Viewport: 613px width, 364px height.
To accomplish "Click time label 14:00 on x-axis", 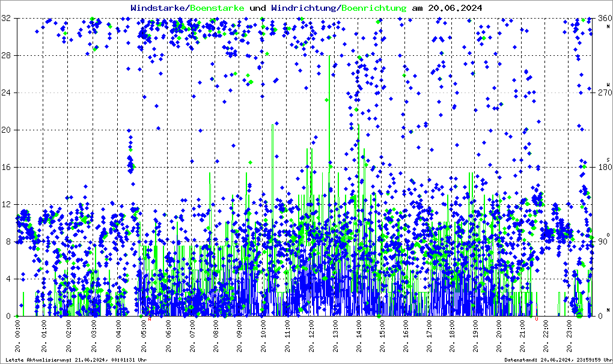I will click(x=359, y=329).
